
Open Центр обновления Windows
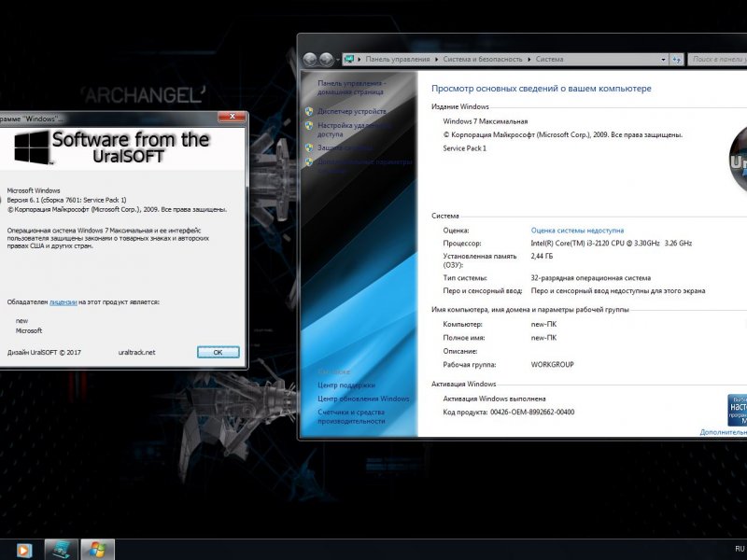coord(363,399)
